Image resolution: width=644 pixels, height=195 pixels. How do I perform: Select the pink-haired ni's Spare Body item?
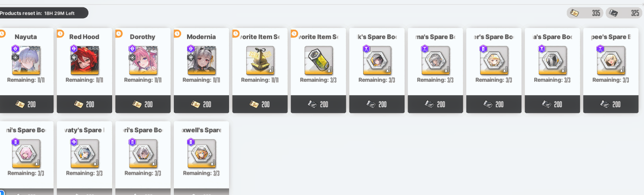click(26, 154)
